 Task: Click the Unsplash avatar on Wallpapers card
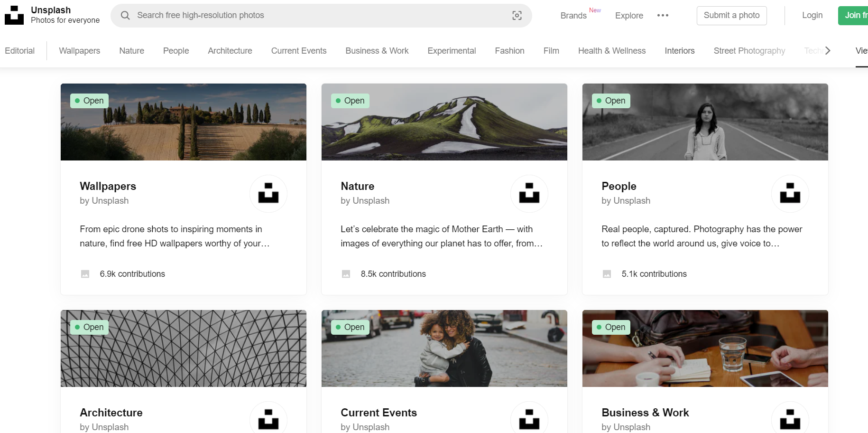(x=268, y=194)
